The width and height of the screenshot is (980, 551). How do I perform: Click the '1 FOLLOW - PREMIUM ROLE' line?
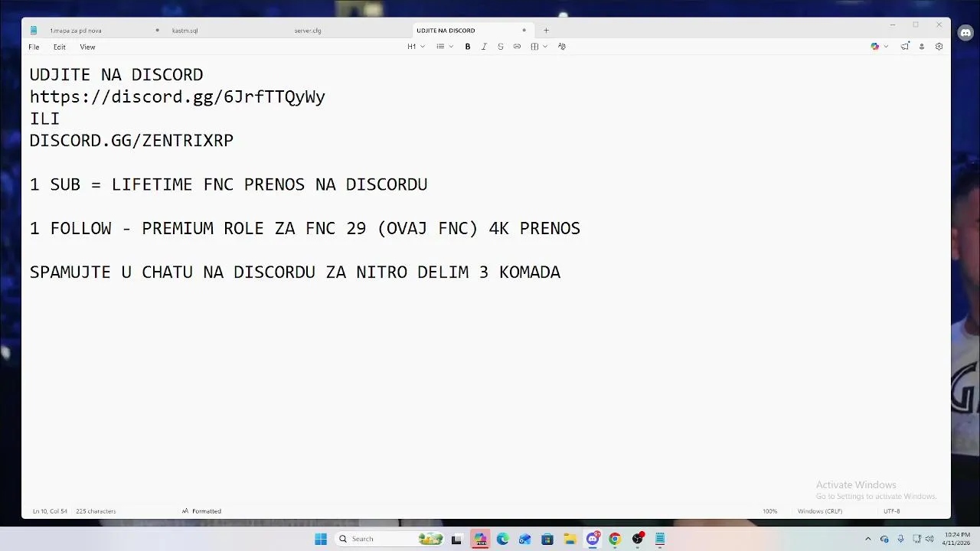click(x=305, y=228)
